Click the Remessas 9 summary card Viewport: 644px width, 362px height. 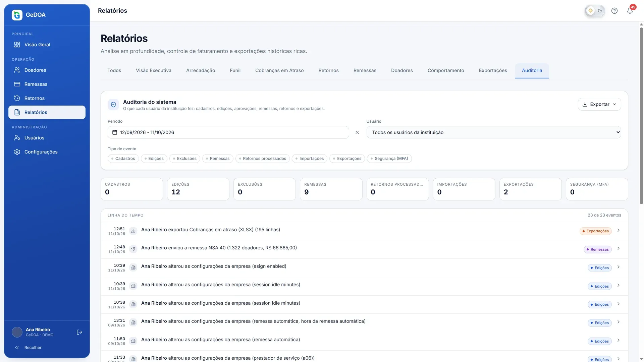tap(331, 189)
